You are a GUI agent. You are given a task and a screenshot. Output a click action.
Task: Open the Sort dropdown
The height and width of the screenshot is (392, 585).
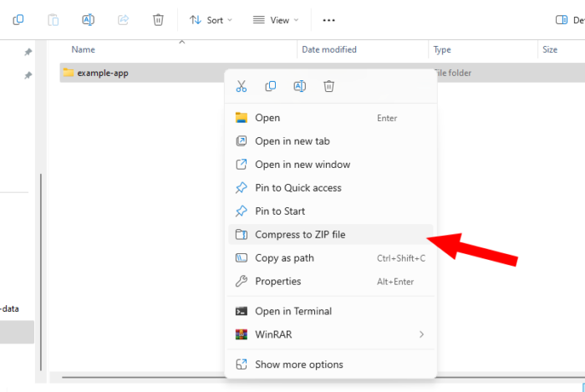click(211, 20)
